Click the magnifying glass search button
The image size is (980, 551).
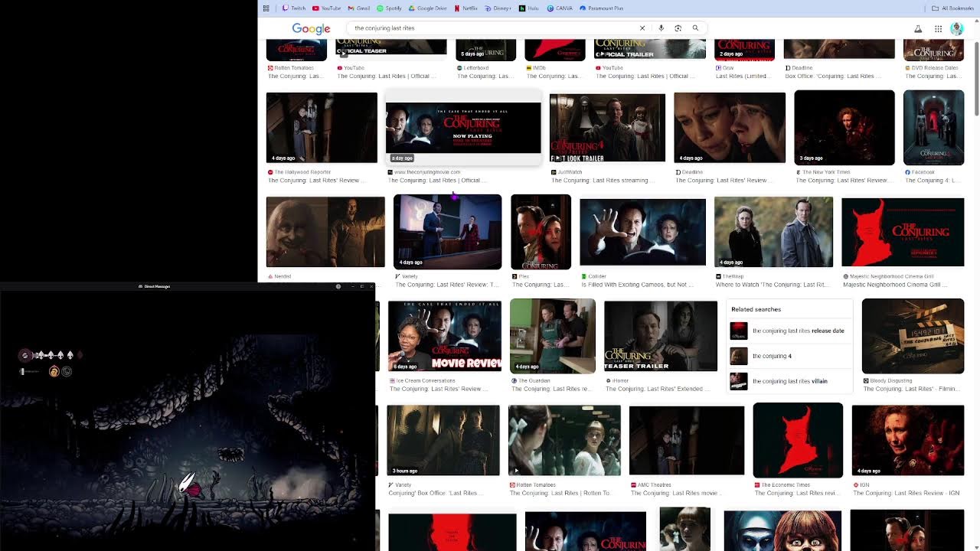click(695, 28)
